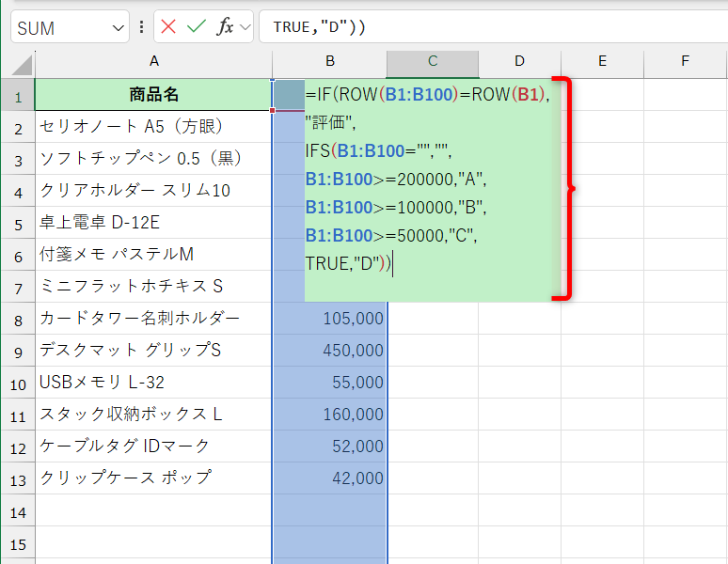
Task: Click cell 卓上電卓 D-12E
Action: (153, 223)
